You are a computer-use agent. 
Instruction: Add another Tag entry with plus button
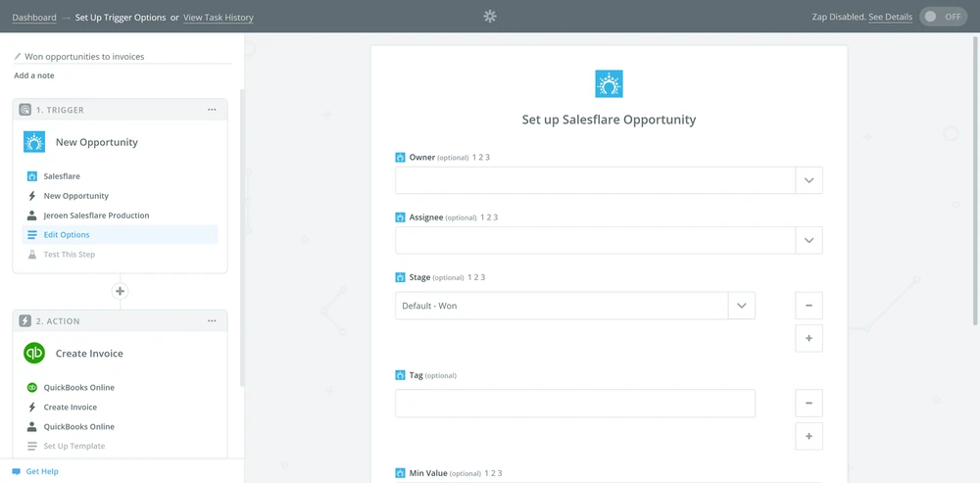pyautogui.click(x=808, y=436)
